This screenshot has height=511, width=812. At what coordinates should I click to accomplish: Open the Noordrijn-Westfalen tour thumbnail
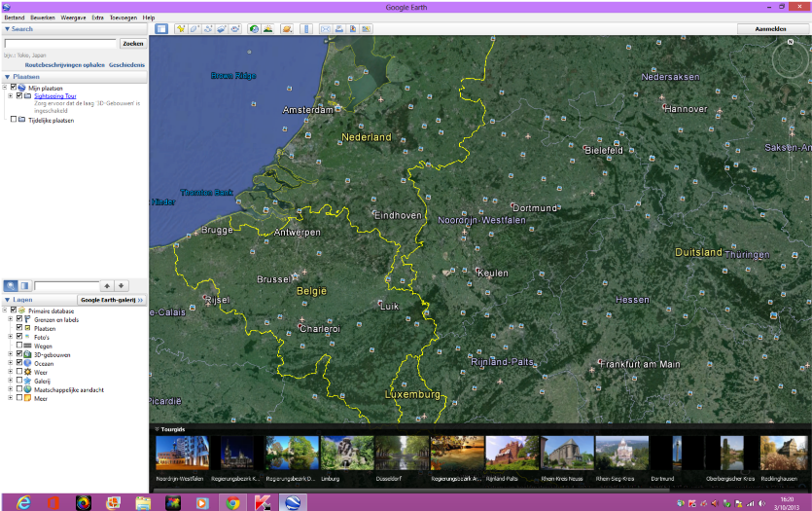coord(182,453)
